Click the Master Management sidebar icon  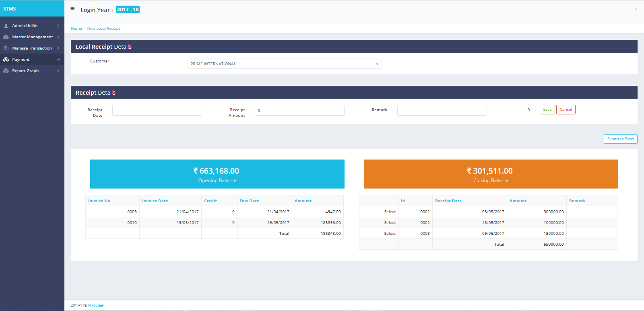6,37
